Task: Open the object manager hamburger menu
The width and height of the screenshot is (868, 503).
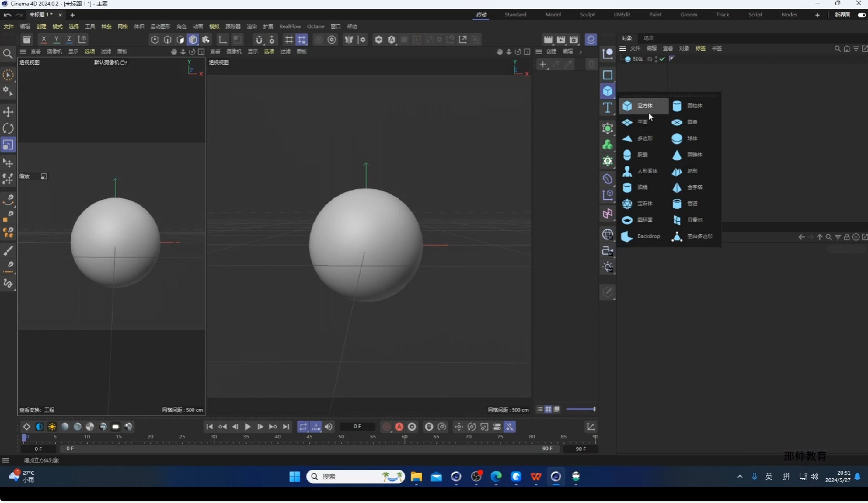Action: [x=623, y=48]
